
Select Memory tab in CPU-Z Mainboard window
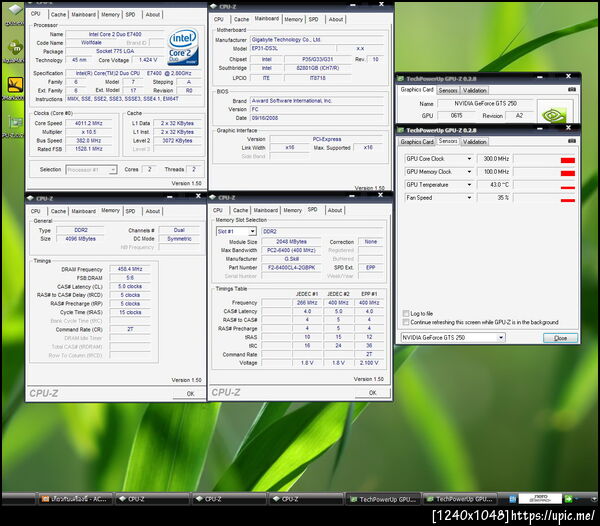click(x=293, y=19)
